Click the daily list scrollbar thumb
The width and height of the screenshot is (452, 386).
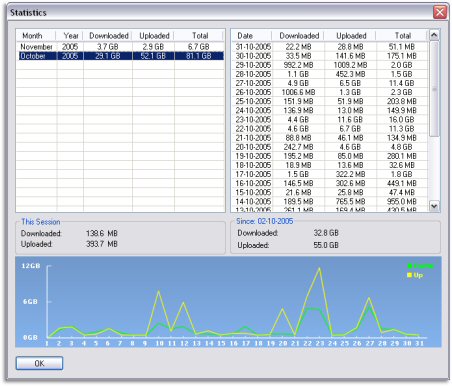434,89
